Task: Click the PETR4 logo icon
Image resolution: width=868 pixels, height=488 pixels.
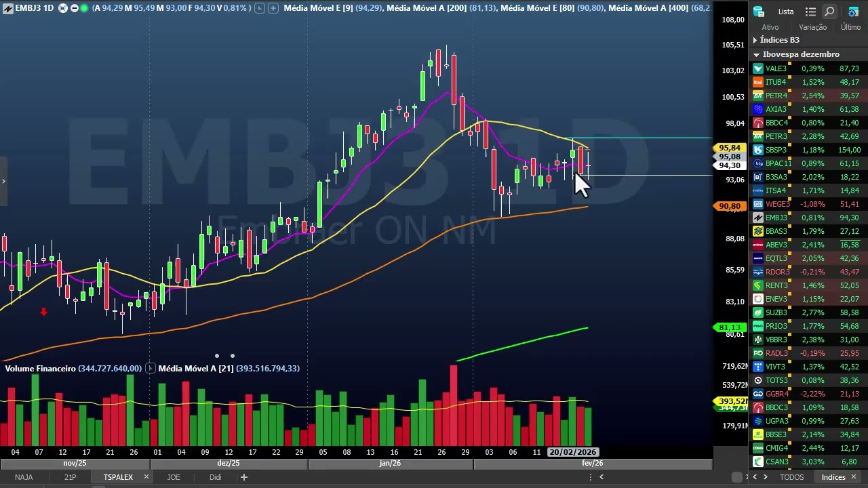Action: coord(758,96)
